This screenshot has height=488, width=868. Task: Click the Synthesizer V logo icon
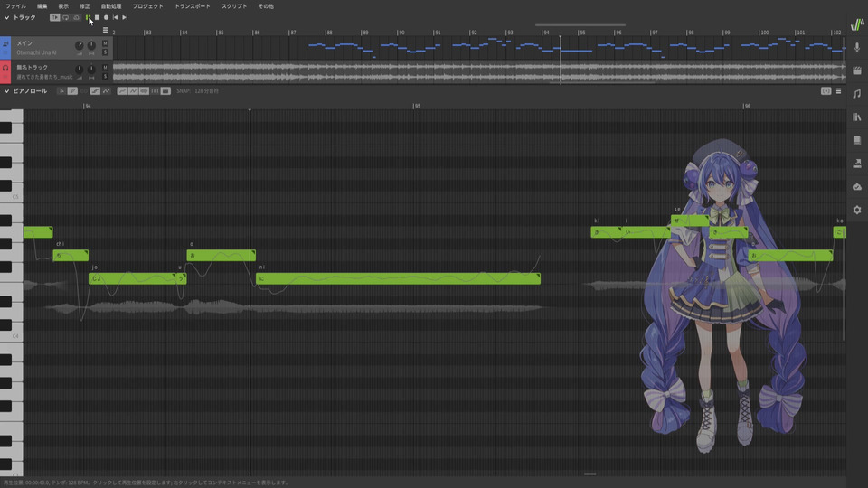click(857, 24)
